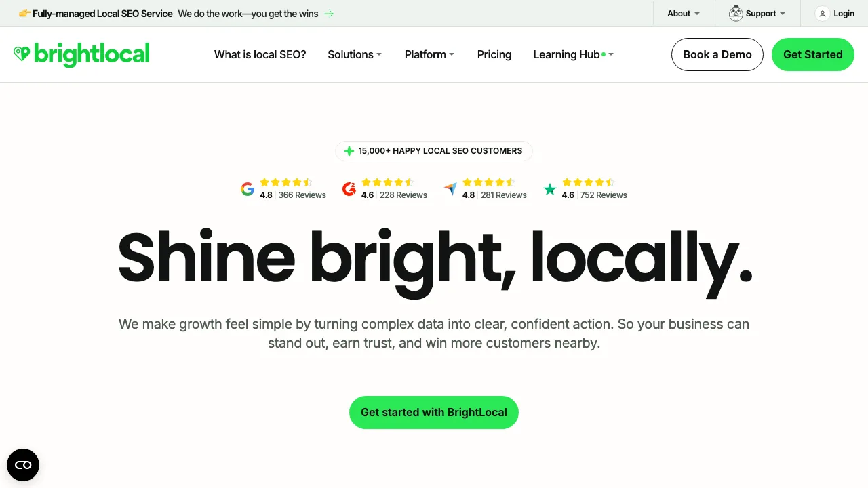The height and width of the screenshot is (488, 868).
Task: Click the green sparkle icon in customers badge
Action: pyautogui.click(x=349, y=151)
